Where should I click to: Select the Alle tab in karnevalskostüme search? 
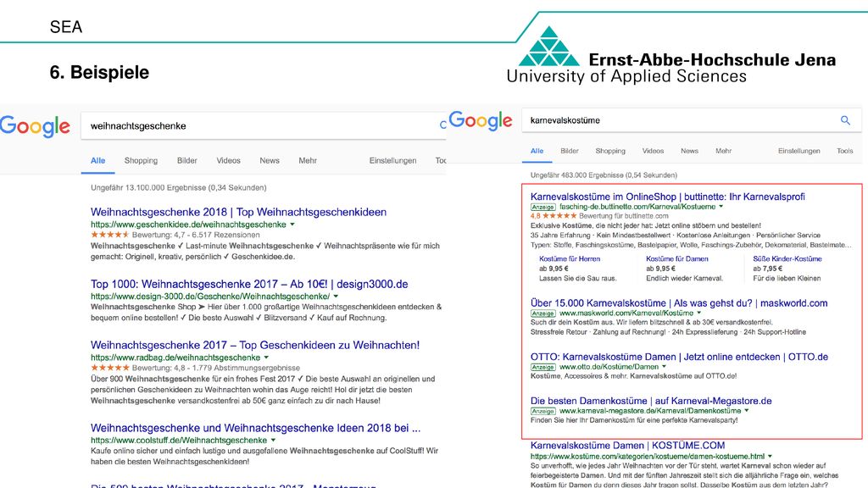click(x=537, y=151)
